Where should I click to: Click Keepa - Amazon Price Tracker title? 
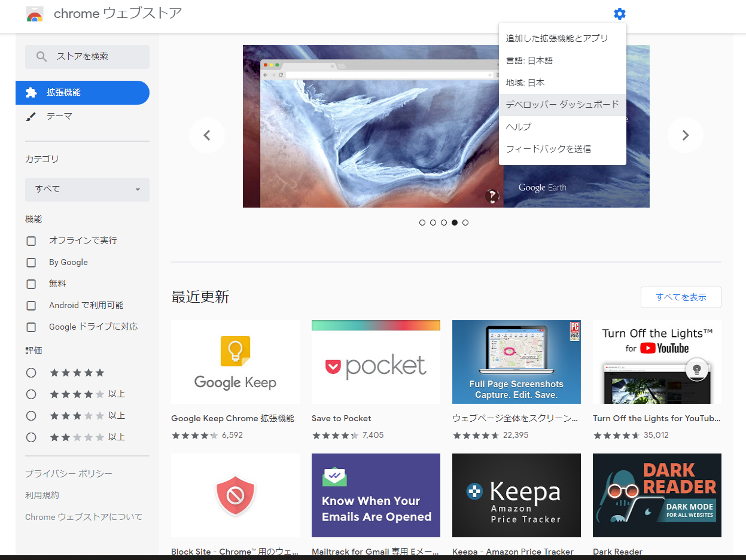point(513,552)
